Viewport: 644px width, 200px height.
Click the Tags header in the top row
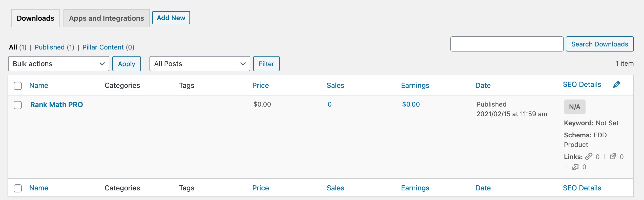click(187, 85)
